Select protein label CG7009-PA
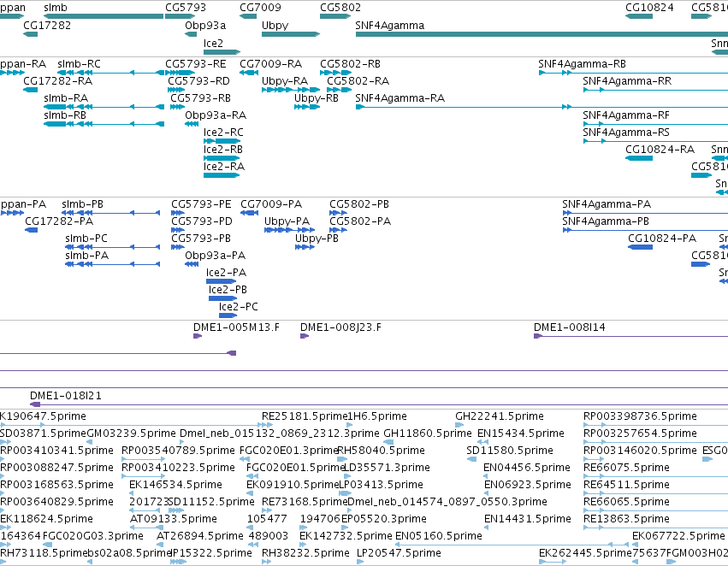728x566 pixels. tap(271, 204)
